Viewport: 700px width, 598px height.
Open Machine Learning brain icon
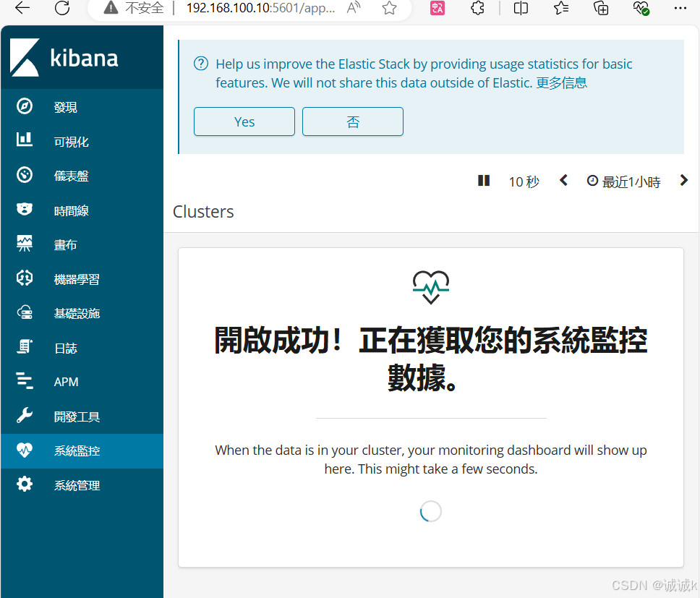tap(25, 278)
